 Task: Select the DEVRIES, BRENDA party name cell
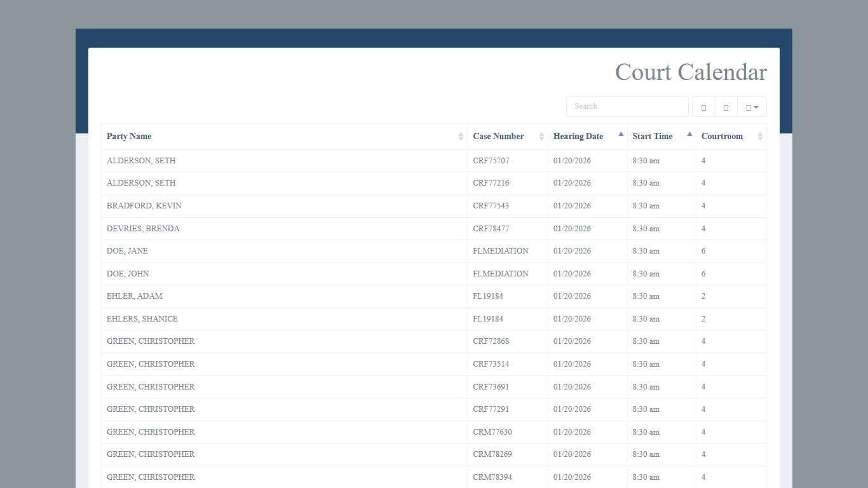point(143,229)
